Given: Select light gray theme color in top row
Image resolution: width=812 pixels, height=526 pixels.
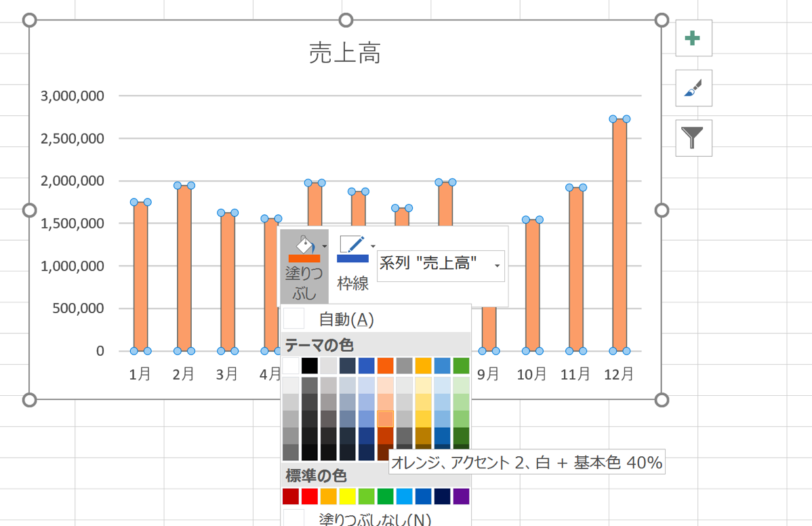Looking at the screenshot, I should [329, 365].
